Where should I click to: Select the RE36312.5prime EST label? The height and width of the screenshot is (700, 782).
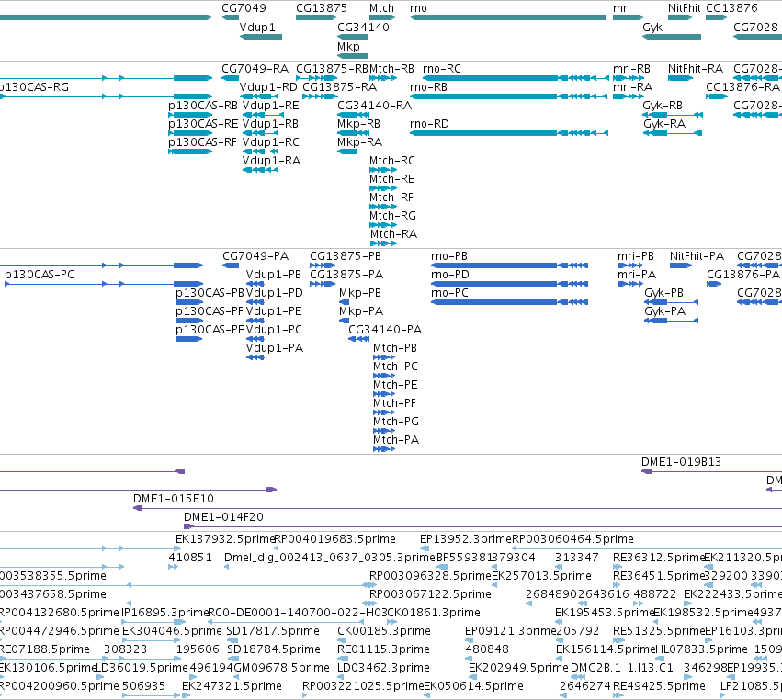pyautogui.click(x=658, y=557)
